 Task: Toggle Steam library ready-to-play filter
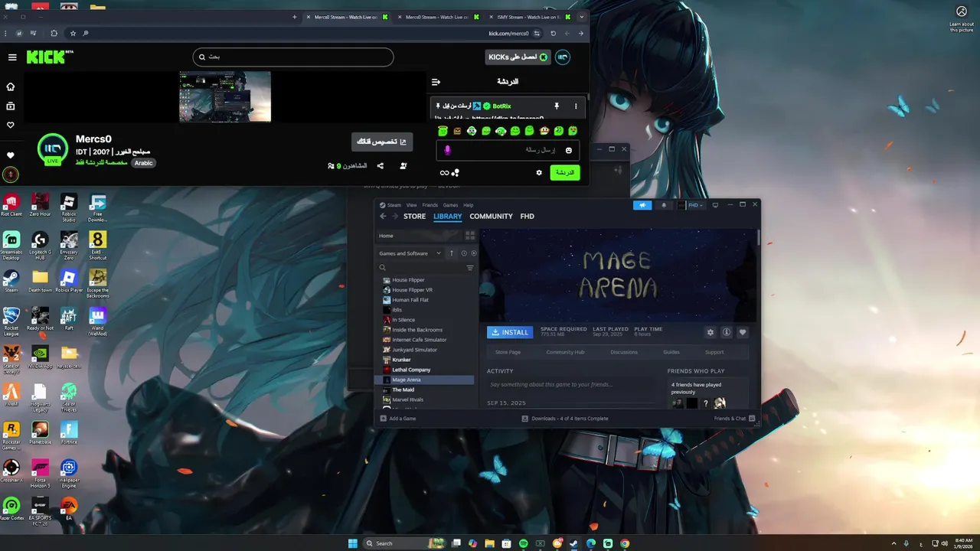pyautogui.click(x=473, y=253)
